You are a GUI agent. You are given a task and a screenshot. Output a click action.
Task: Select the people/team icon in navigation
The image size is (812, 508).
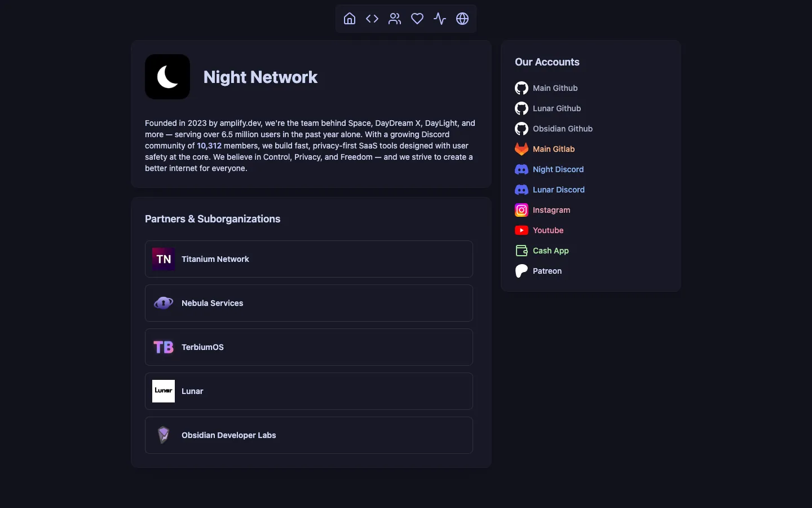coord(395,19)
